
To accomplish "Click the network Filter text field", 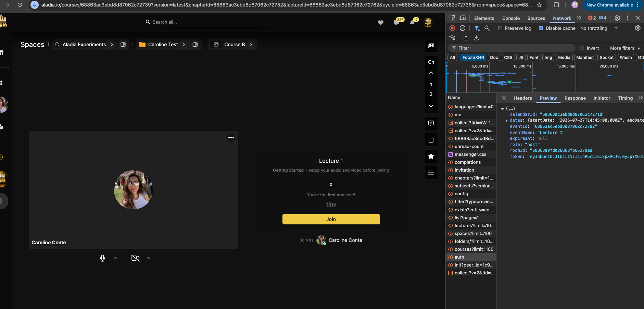I will click(x=512, y=48).
